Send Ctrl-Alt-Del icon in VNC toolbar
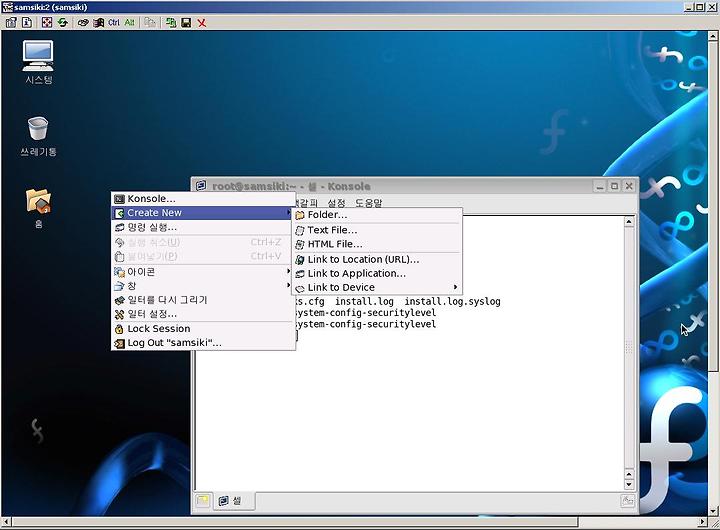 point(83,22)
